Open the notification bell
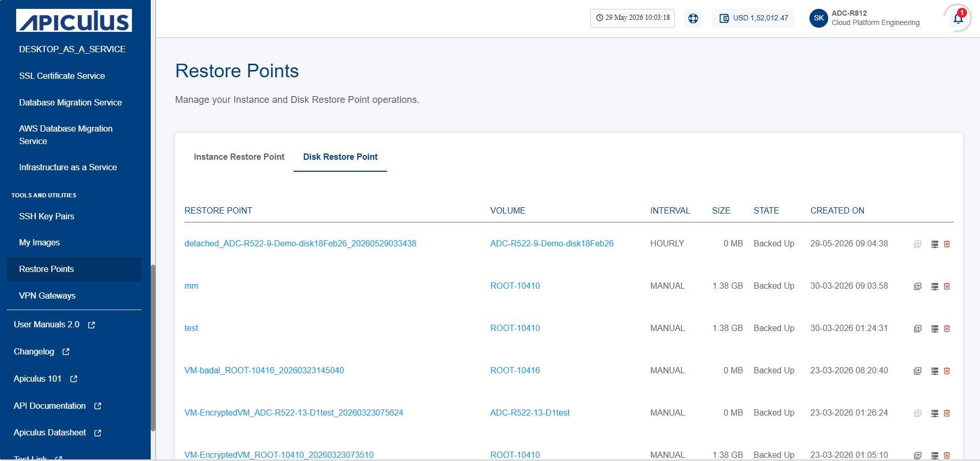 (958, 18)
